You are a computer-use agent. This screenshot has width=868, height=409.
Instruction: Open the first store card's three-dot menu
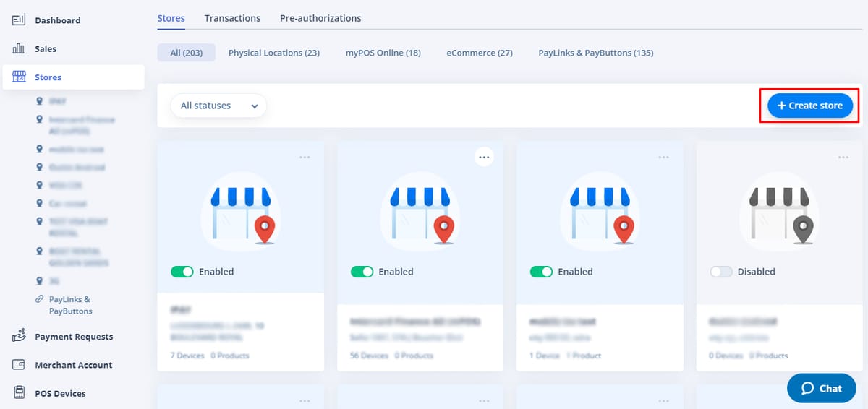point(305,157)
